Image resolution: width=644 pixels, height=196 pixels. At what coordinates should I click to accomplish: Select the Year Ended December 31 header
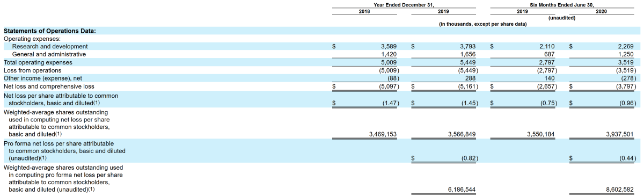(x=404, y=4)
